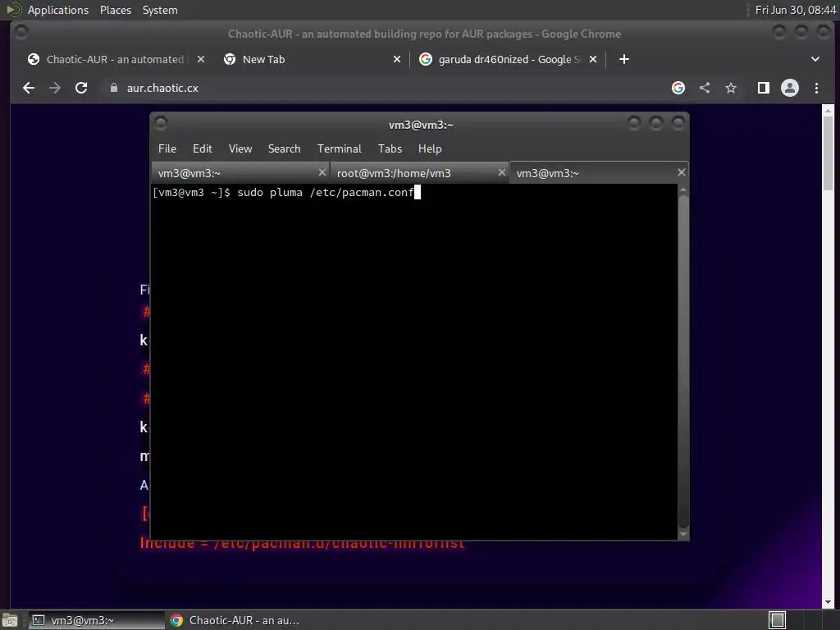Screen dimensions: 840x630
Task: Click Chrome page scrollbar up arrow
Action: (x=829, y=111)
